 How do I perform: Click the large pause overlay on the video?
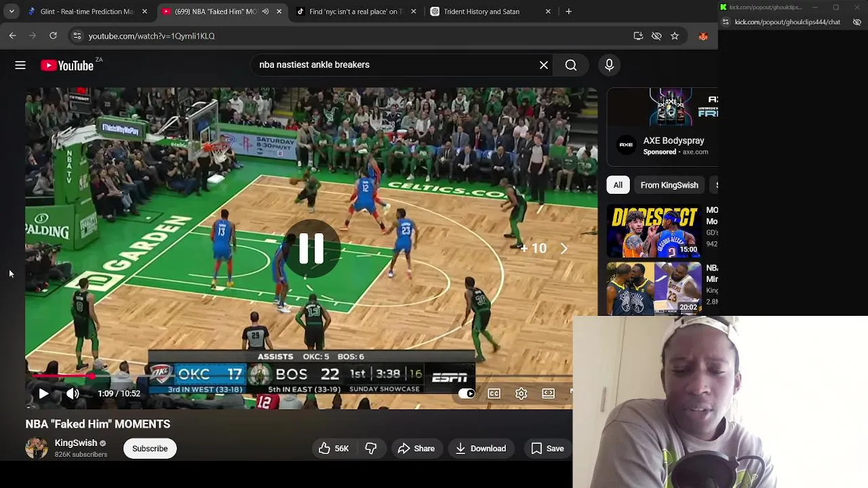pyautogui.click(x=311, y=249)
